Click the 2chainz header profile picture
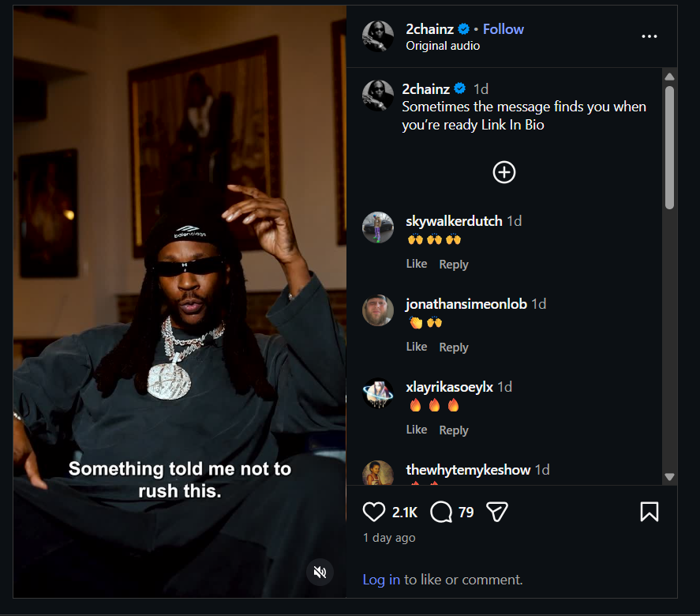The width and height of the screenshot is (700, 616). click(378, 36)
